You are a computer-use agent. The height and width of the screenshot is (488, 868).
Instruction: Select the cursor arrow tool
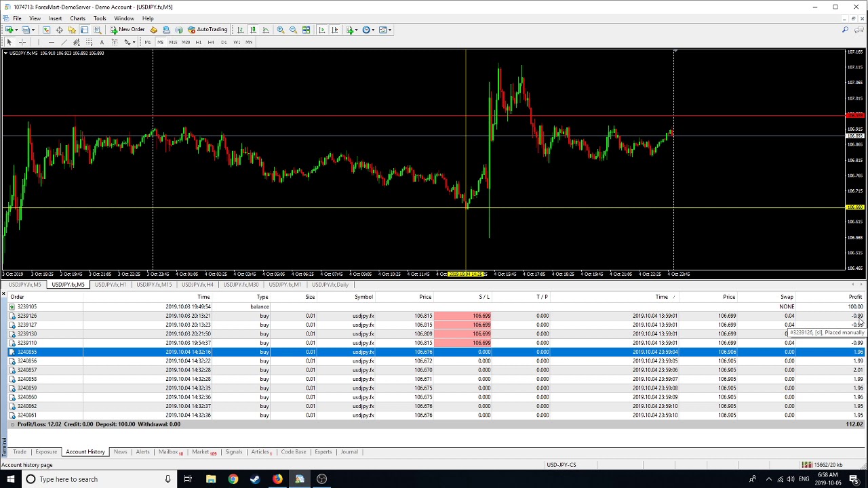coord(9,42)
